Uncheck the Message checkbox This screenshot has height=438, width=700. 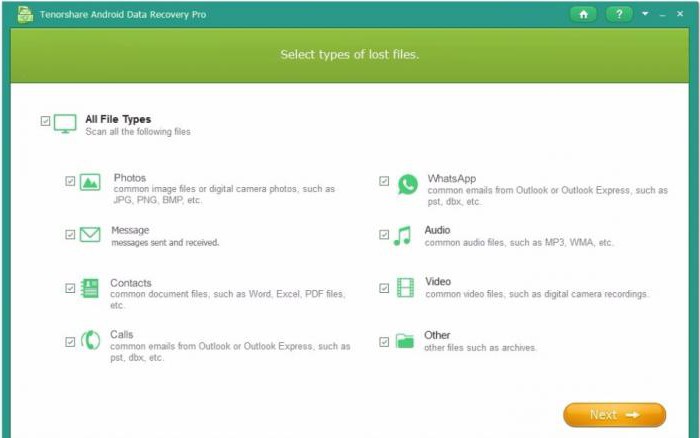click(x=70, y=234)
